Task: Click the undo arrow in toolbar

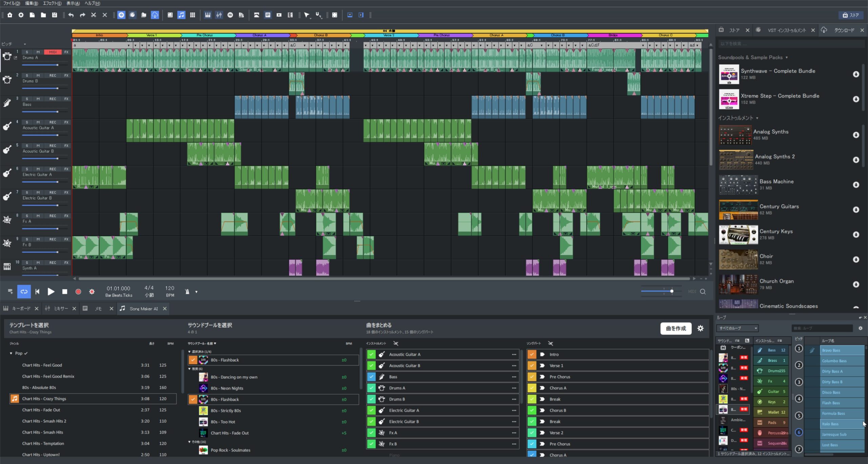Action: pos(71,15)
